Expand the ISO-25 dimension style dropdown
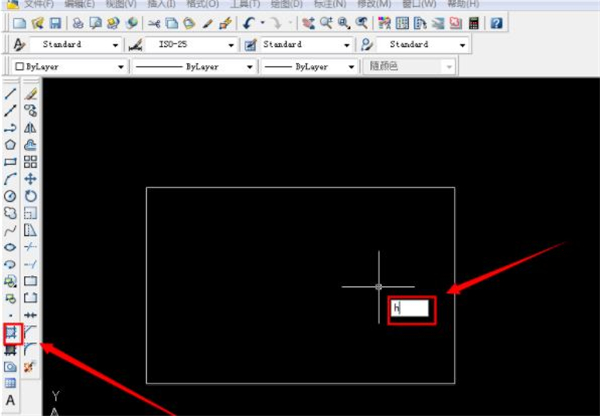Image resolution: width=600 pixels, height=416 pixels. 231,45
